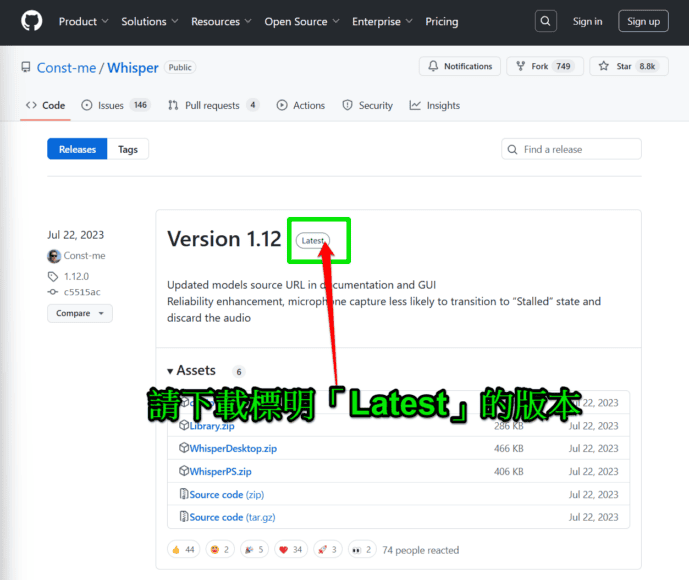Open the Pull requests tab
Viewport: 689px width, 580px height.
click(x=212, y=105)
